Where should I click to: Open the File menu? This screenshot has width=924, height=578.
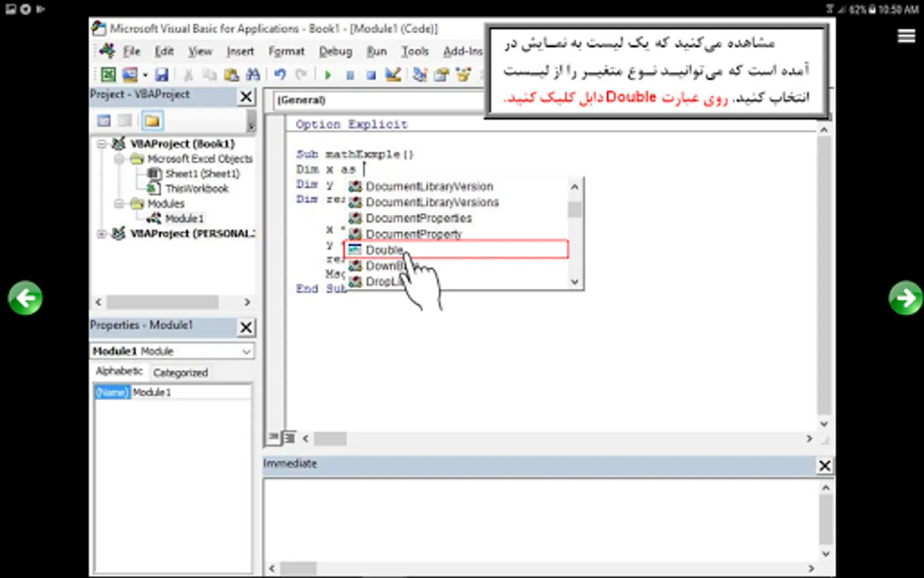pos(132,51)
